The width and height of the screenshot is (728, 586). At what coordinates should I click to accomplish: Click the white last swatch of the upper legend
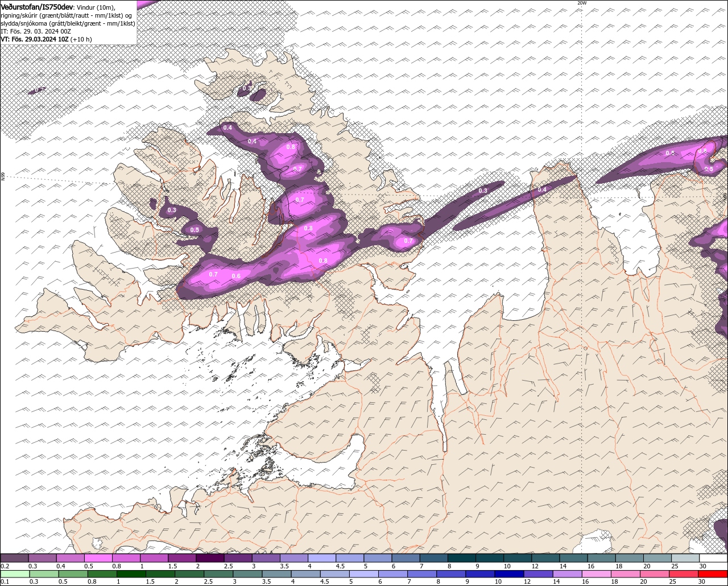(x=713, y=558)
